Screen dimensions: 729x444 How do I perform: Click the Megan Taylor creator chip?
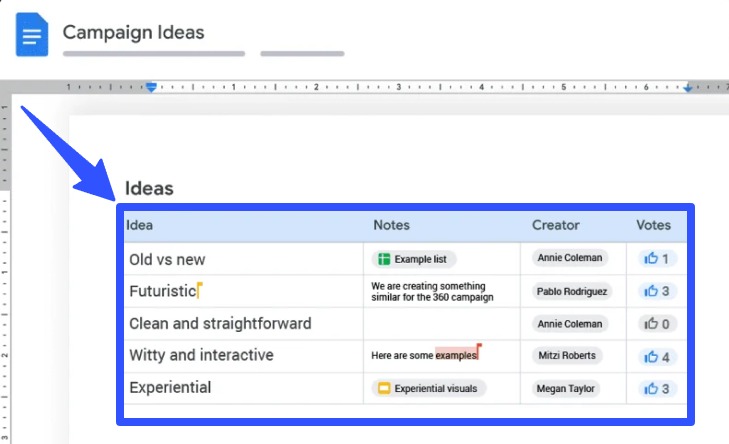[566, 388]
